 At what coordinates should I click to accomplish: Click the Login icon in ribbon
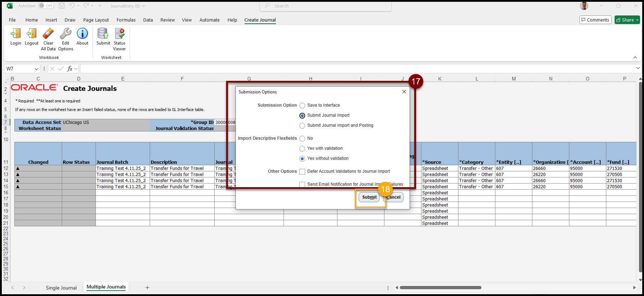click(x=15, y=34)
